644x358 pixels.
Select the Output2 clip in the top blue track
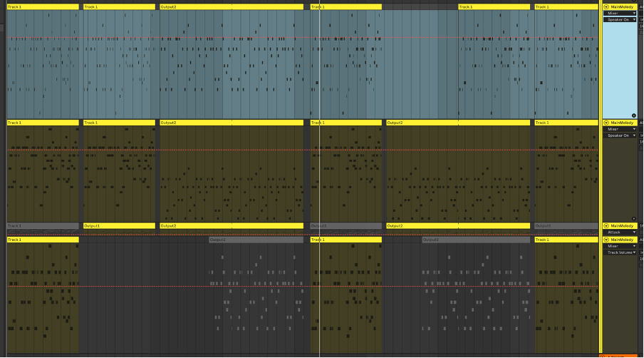(x=232, y=7)
